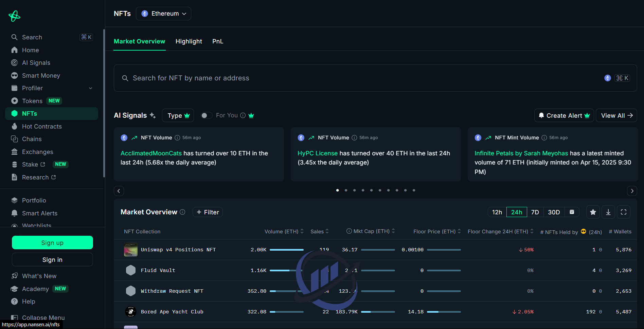The width and height of the screenshot is (644, 329).
Task: Select 30D timeframe
Action: (554, 212)
